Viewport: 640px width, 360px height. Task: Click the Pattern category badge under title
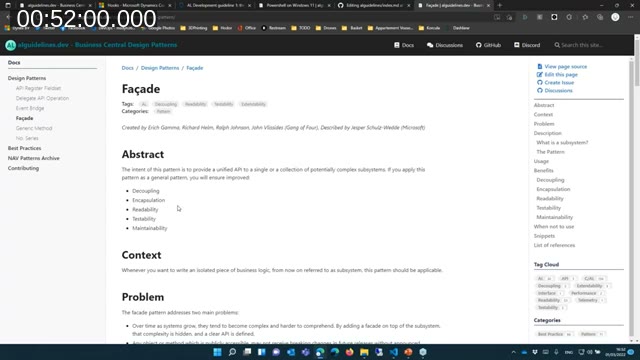pyautogui.click(x=163, y=111)
